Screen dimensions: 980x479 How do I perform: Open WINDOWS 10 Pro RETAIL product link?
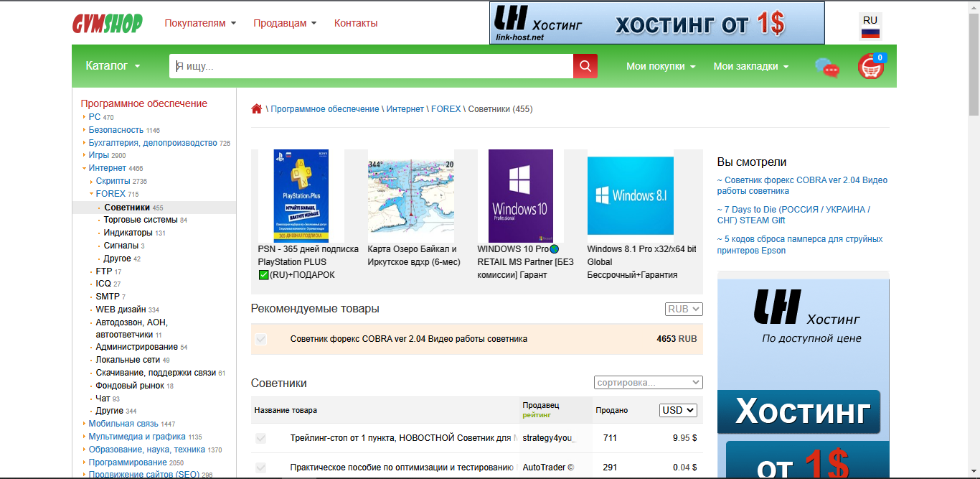tap(526, 262)
